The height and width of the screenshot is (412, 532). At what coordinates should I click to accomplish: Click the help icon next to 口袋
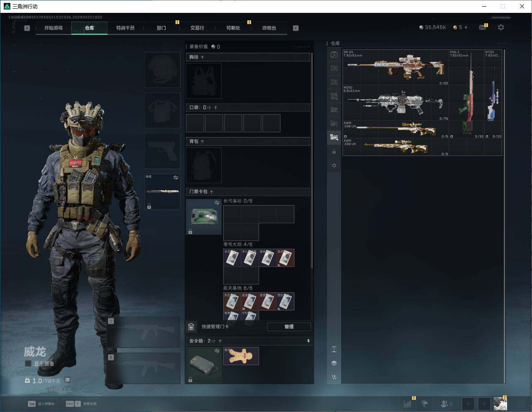click(x=215, y=108)
